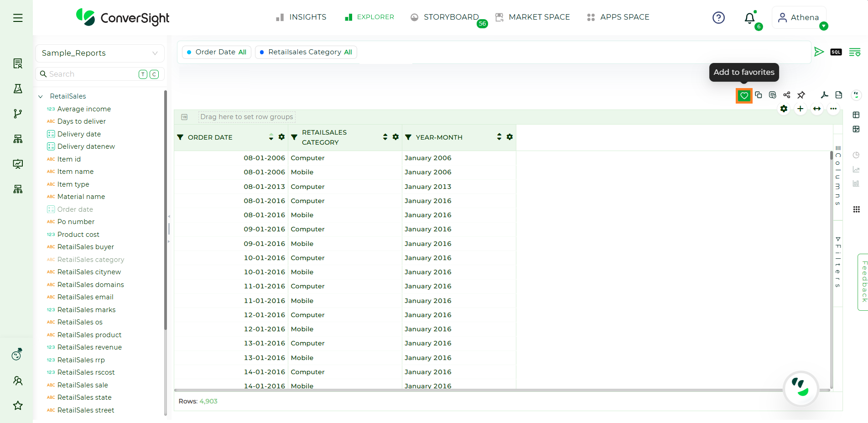Click the Export to PDF icon

point(824,95)
